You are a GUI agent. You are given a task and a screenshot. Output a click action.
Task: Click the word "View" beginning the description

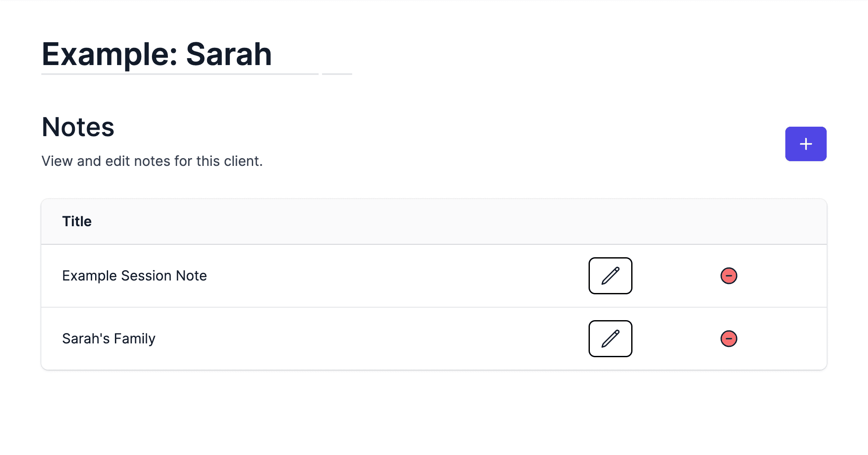57,161
